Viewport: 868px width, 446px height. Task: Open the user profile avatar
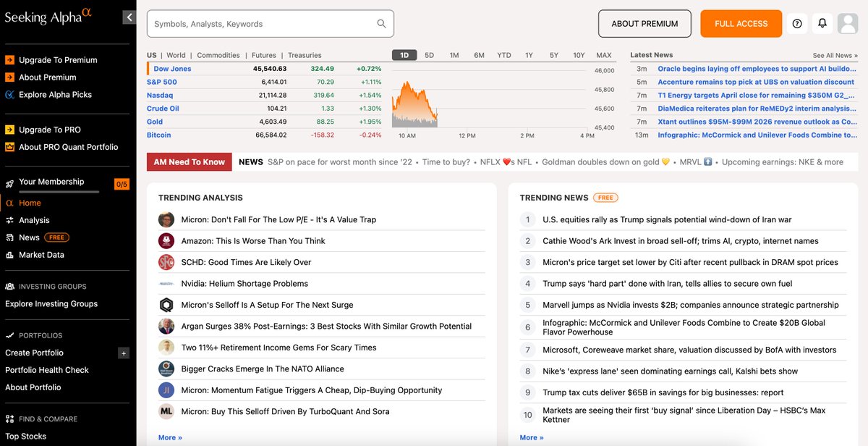click(x=847, y=24)
